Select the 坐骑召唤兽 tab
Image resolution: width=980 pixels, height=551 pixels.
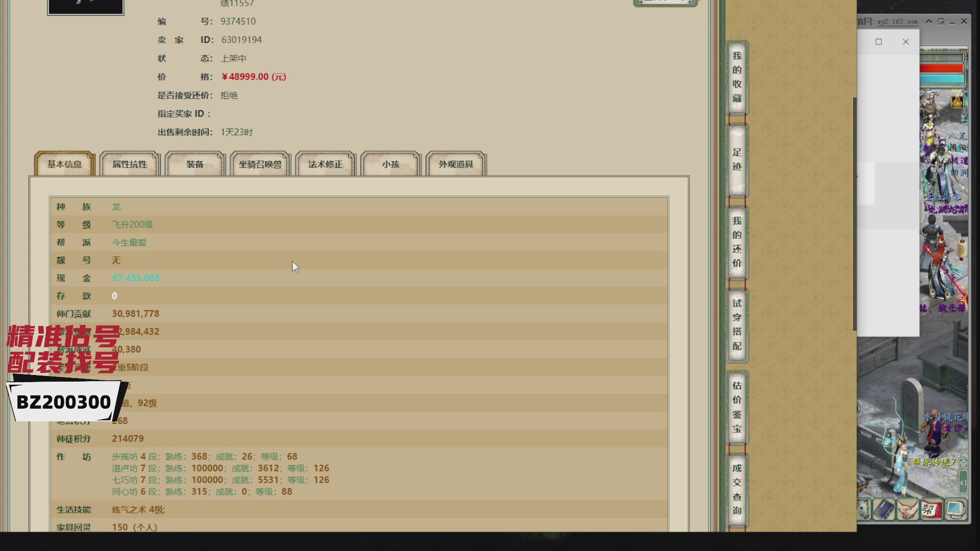pos(260,164)
